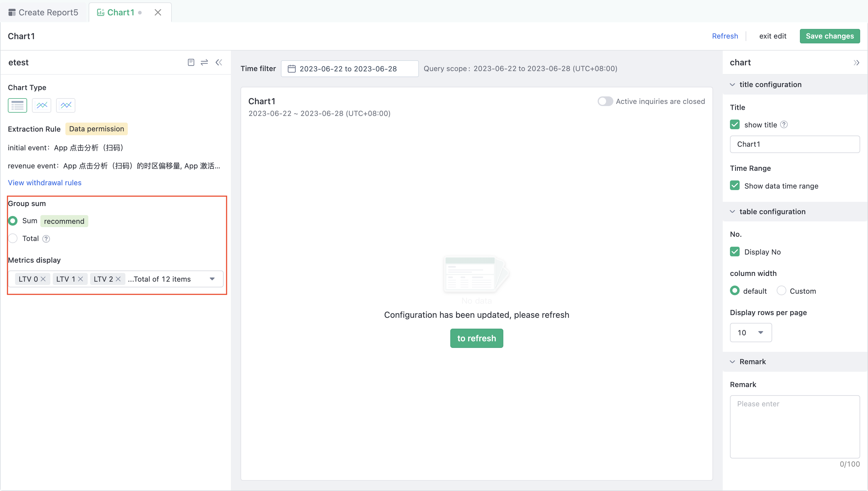
Task: Click the help icon next to Total option
Action: (x=46, y=238)
